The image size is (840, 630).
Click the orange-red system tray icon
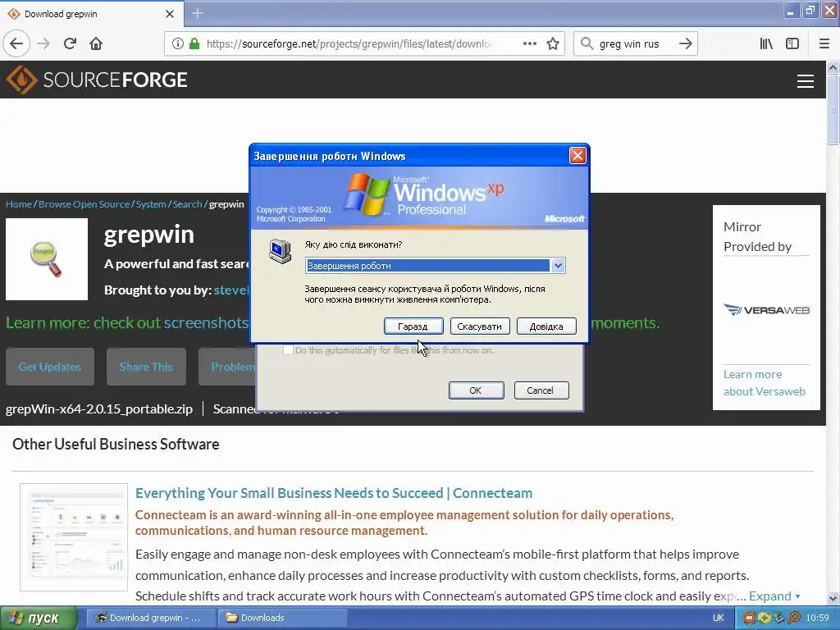pyautogui.click(x=750, y=619)
